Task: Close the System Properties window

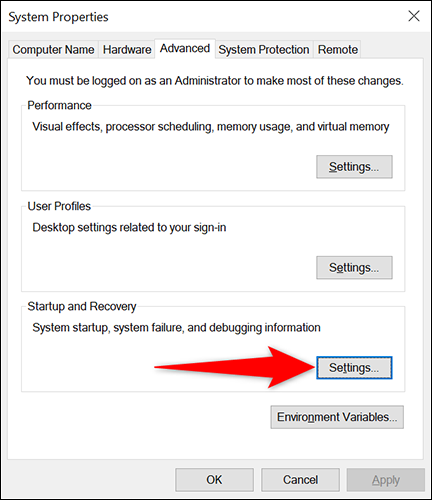Action: point(414,16)
